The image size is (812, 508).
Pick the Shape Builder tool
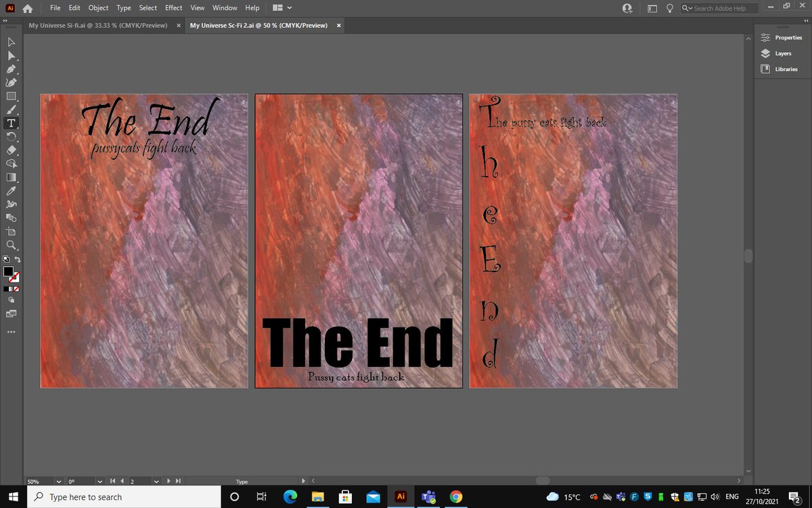pyautogui.click(x=11, y=164)
